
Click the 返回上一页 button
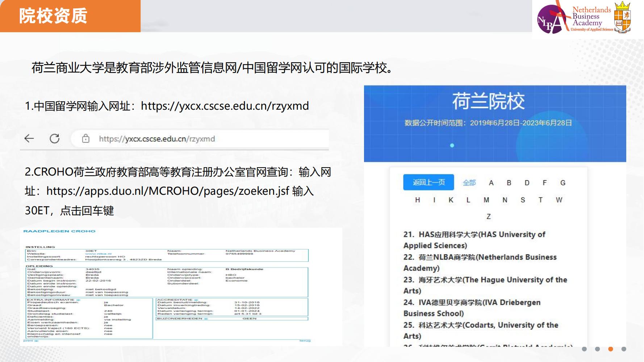click(428, 182)
